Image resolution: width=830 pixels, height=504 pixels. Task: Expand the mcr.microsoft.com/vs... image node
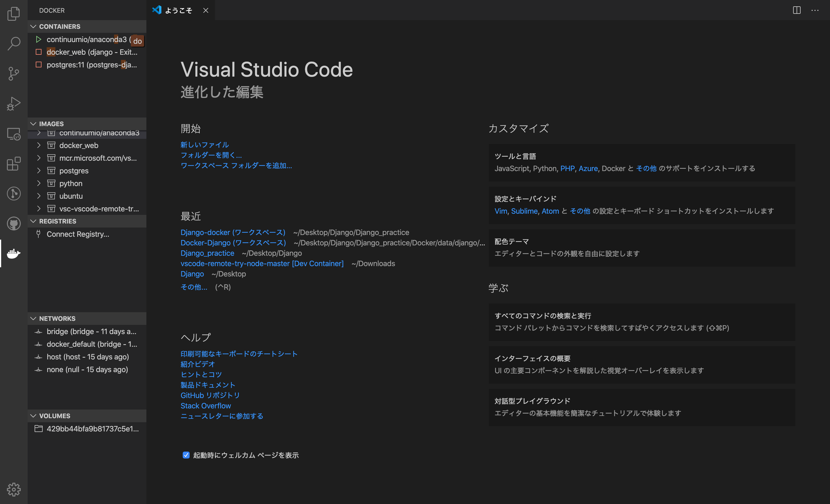(39, 158)
